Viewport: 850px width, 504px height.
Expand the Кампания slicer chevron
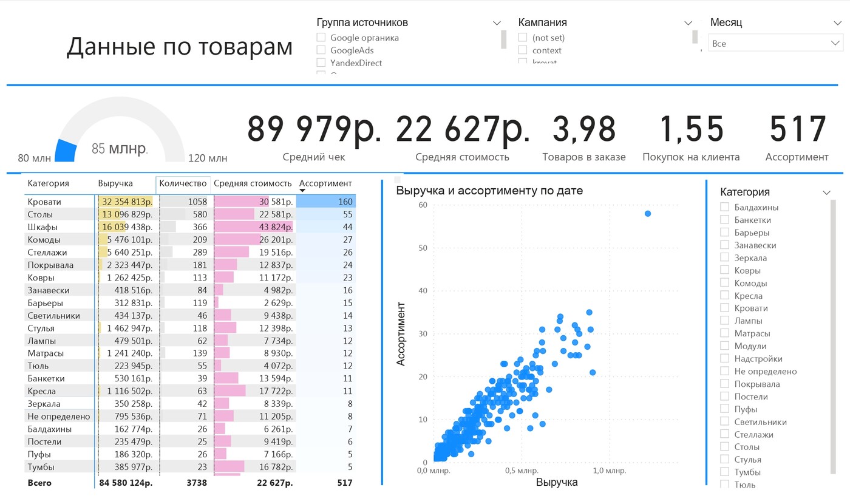point(688,23)
